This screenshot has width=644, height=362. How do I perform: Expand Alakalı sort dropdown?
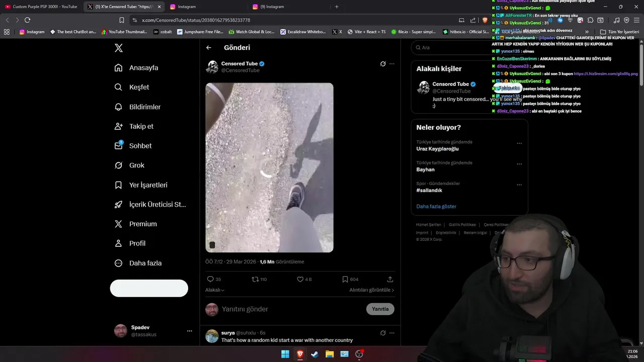click(215, 290)
